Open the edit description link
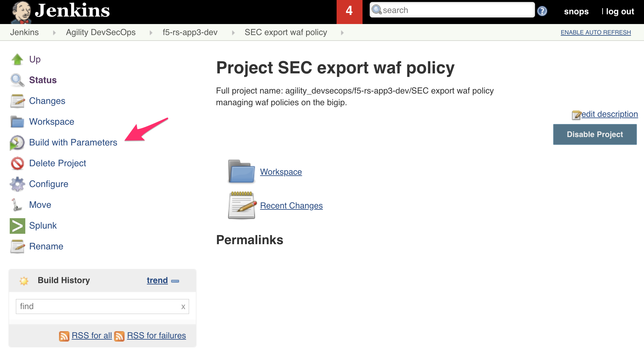 point(609,114)
